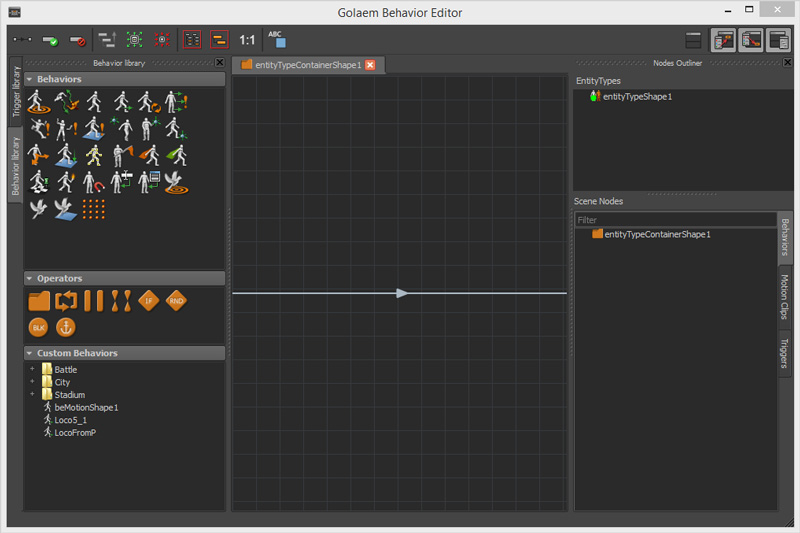Select the figure with text cursor behavior

click(121, 182)
